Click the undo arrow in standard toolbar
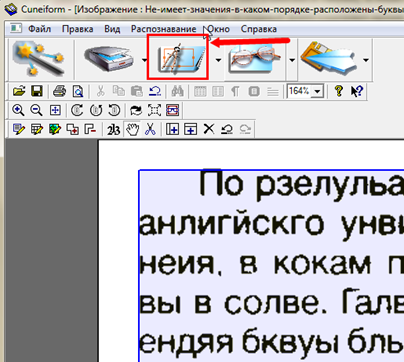The width and height of the screenshot is (404, 362). (x=155, y=91)
